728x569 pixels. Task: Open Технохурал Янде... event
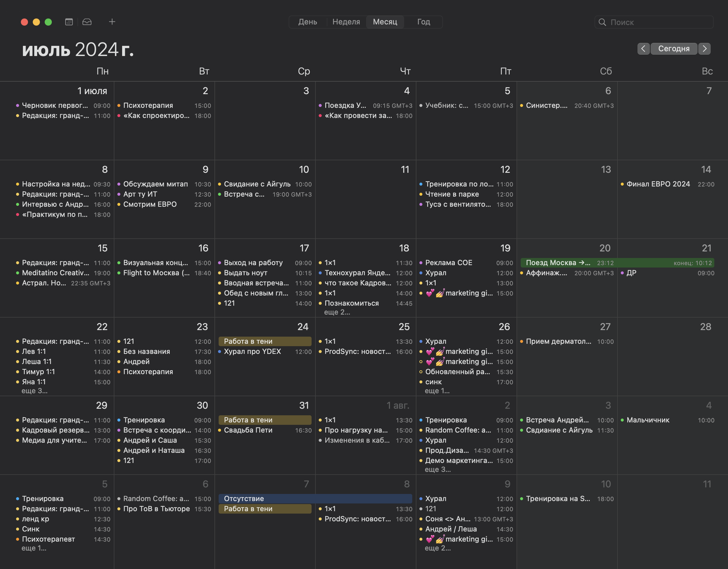(366, 273)
